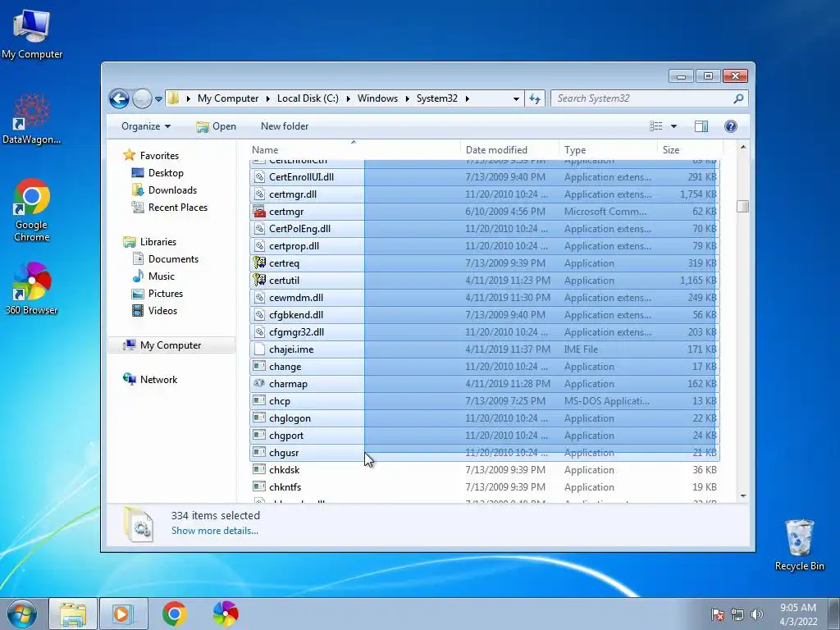Expand the arrow after System32 in address bar
Image resolution: width=840 pixels, height=630 pixels.
pyautogui.click(x=467, y=98)
